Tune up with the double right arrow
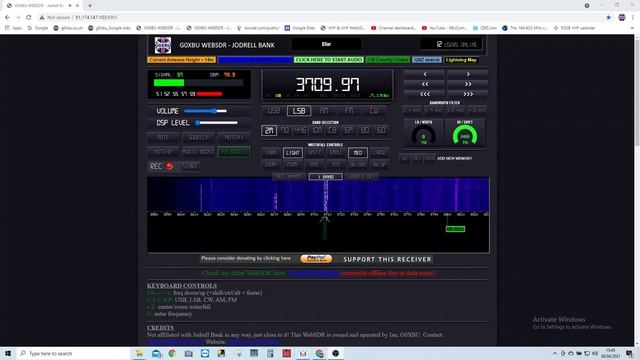 pos(468,84)
